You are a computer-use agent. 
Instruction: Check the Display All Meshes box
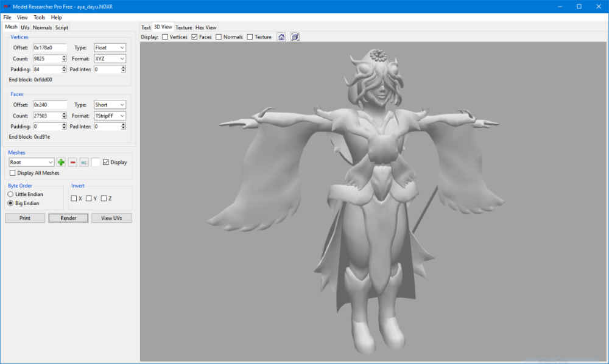[13, 173]
